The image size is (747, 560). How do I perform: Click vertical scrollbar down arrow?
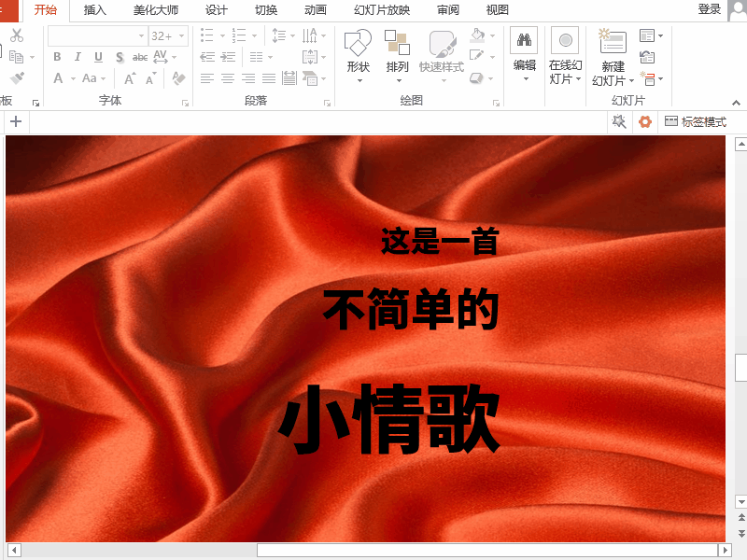click(740, 501)
